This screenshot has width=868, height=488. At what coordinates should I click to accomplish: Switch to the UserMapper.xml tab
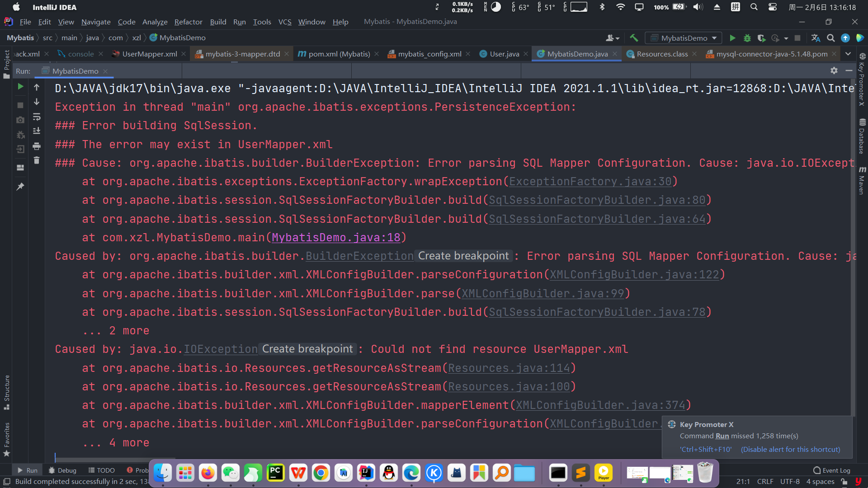coord(149,54)
